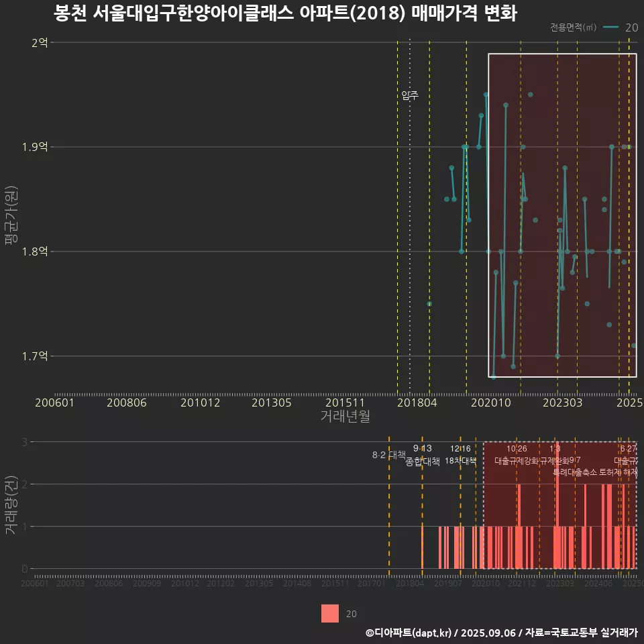The image size is (644, 644).
Task: Click the 거래량(건) volume axis title
Action: [10, 505]
